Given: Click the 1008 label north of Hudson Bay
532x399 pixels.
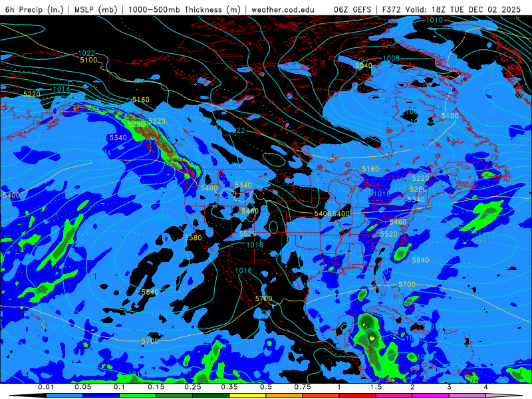Looking at the screenshot, I should [x=391, y=59].
